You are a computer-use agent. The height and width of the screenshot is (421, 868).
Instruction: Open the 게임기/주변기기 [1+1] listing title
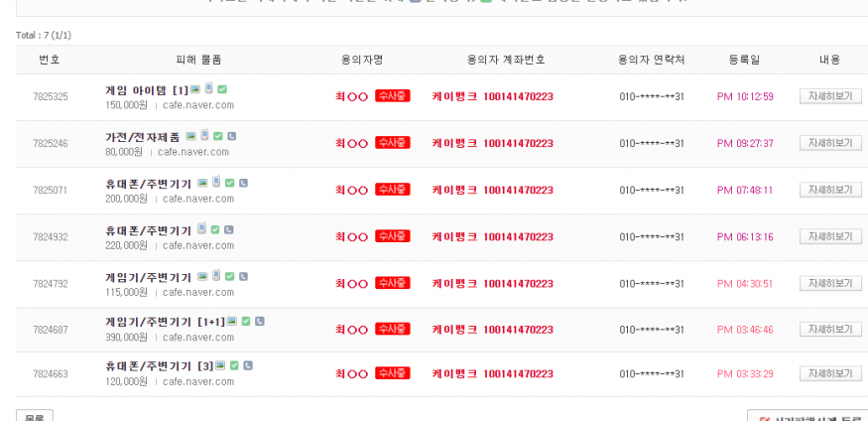click(165, 322)
